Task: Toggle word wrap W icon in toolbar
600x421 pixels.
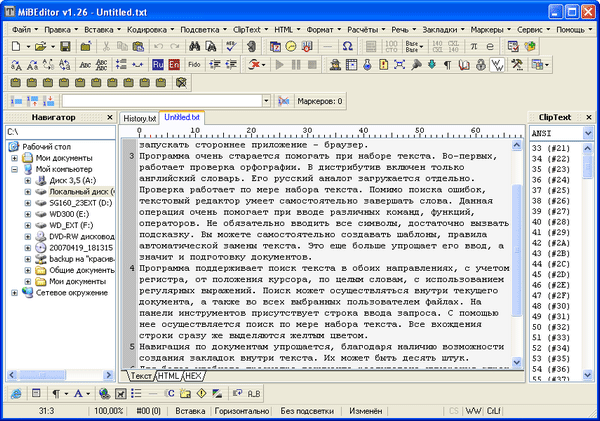Action: click(x=497, y=65)
